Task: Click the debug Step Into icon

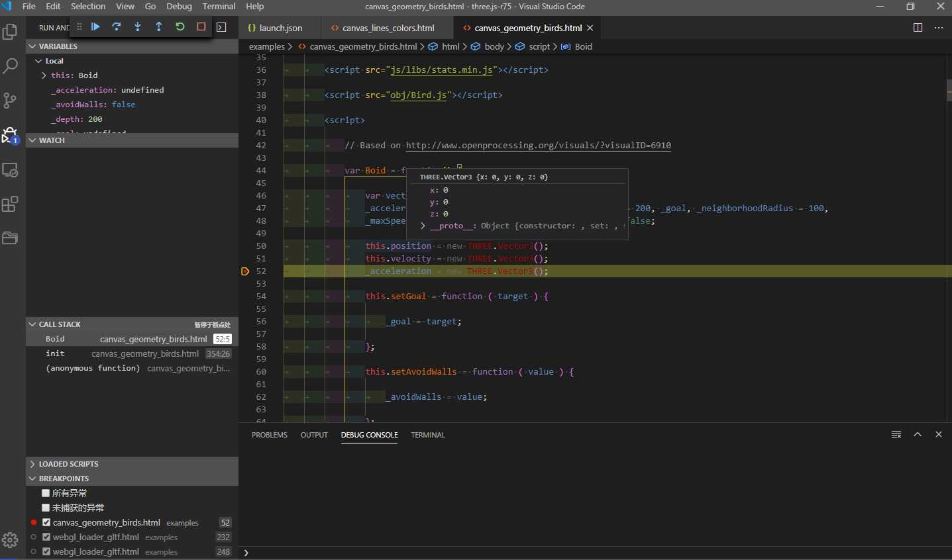Action: [x=138, y=26]
